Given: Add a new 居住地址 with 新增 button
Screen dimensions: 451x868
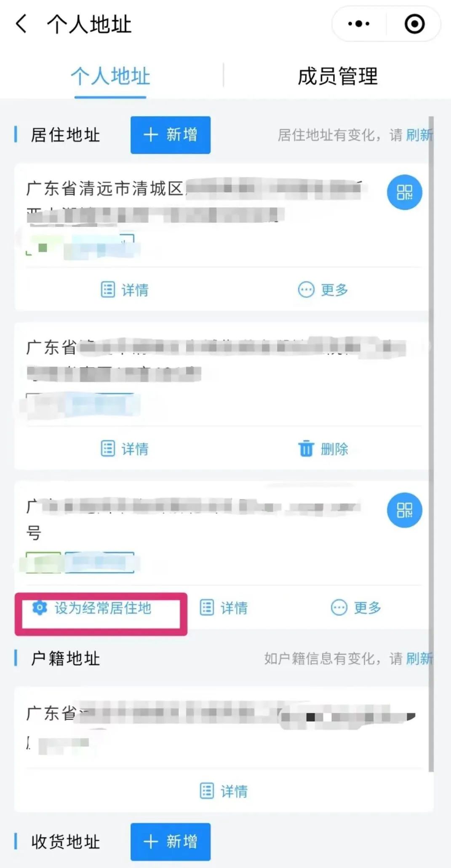Looking at the screenshot, I should pyautogui.click(x=171, y=135).
